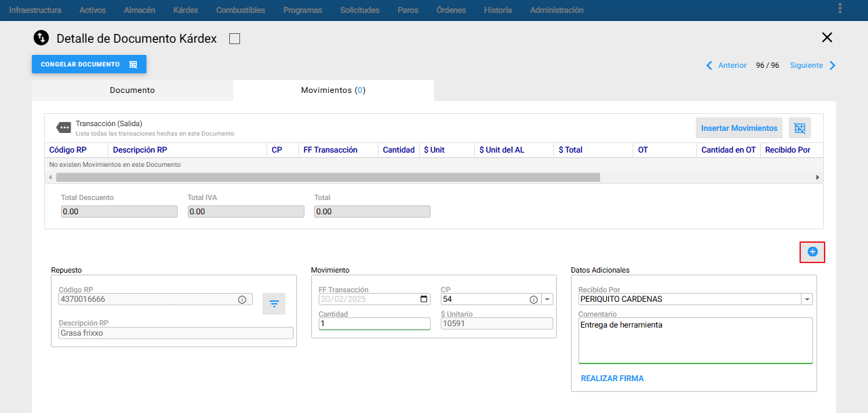Screen dimensions: 868x413
Task: Click the Insertar Movimientos button
Action: click(739, 128)
